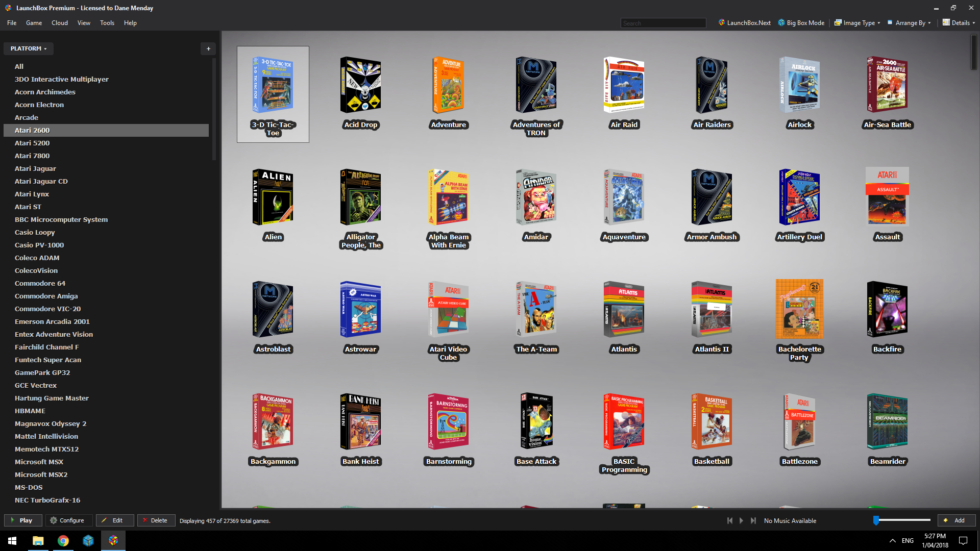Click in the Search field

click(663, 23)
